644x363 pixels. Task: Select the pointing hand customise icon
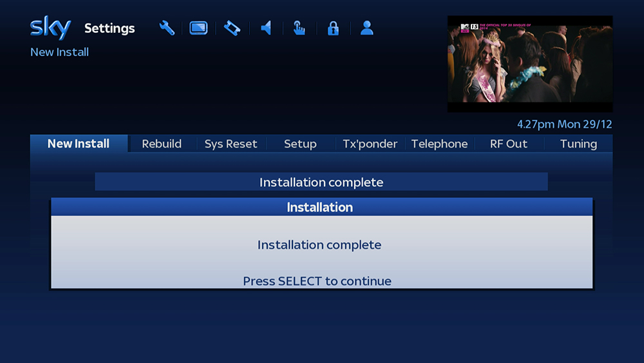[x=299, y=28]
